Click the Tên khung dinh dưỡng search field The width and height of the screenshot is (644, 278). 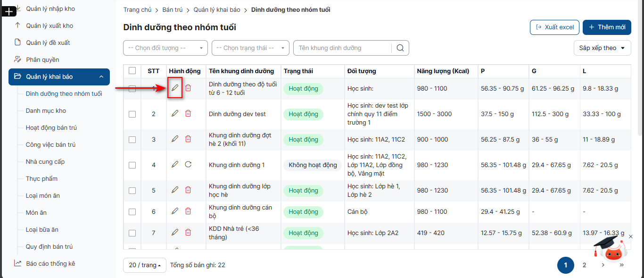[343, 48]
